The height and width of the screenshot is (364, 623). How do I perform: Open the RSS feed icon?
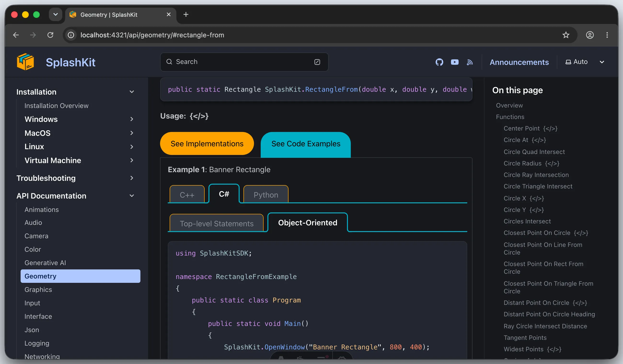click(470, 62)
